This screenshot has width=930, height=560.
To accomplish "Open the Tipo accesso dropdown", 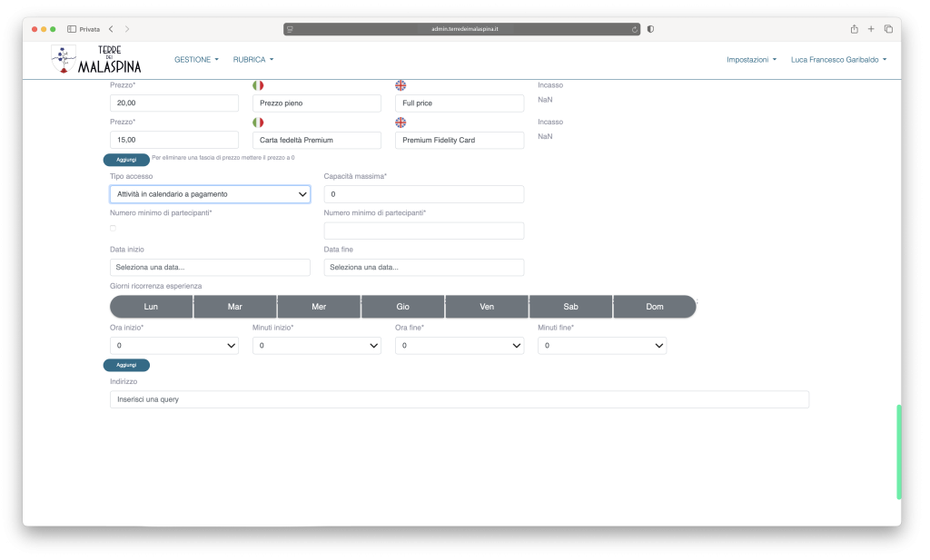I will pyautogui.click(x=210, y=194).
